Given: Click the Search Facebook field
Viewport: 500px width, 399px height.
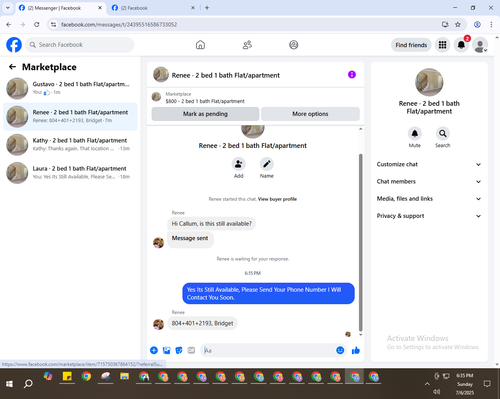Looking at the screenshot, I should point(80,45).
